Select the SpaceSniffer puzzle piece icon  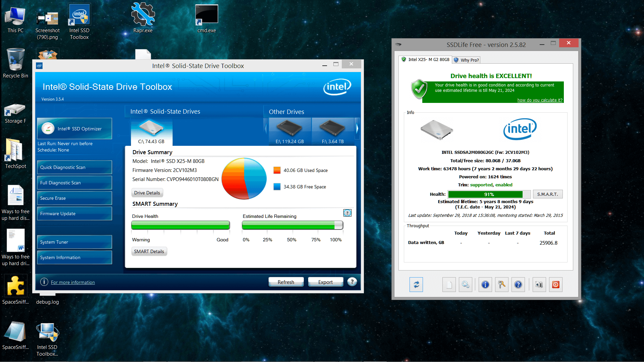(15, 290)
